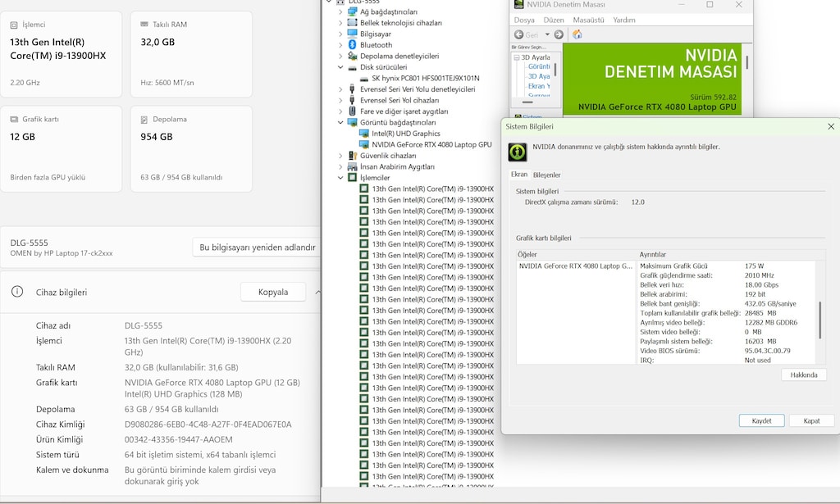Click the Ürün Kimliği value 00342-43356-19447-AAOEM
The width and height of the screenshot is (840, 504).
click(178, 439)
